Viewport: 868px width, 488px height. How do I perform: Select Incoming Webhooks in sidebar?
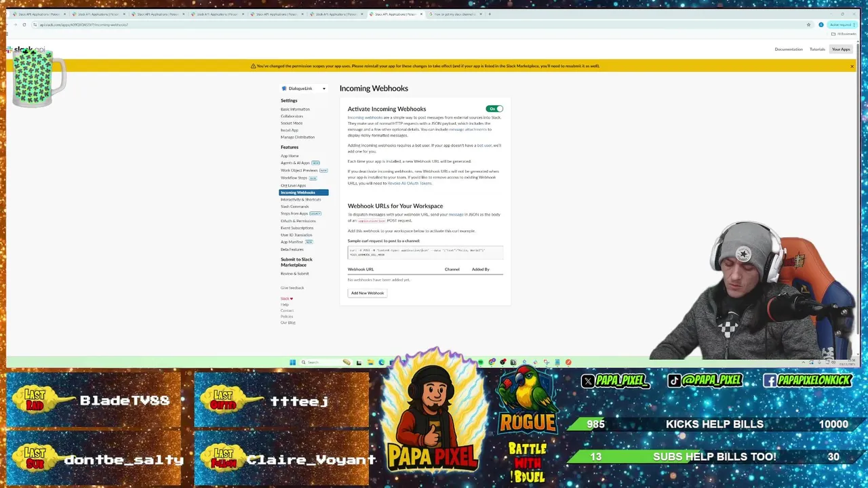pyautogui.click(x=304, y=192)
